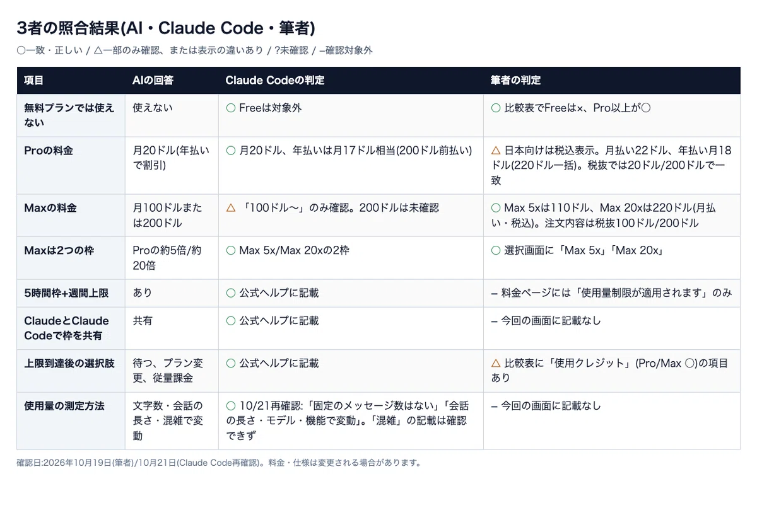Click the row label "5時間枠+週間上限"
757x532 pixels.
click(x=71, y=293)
